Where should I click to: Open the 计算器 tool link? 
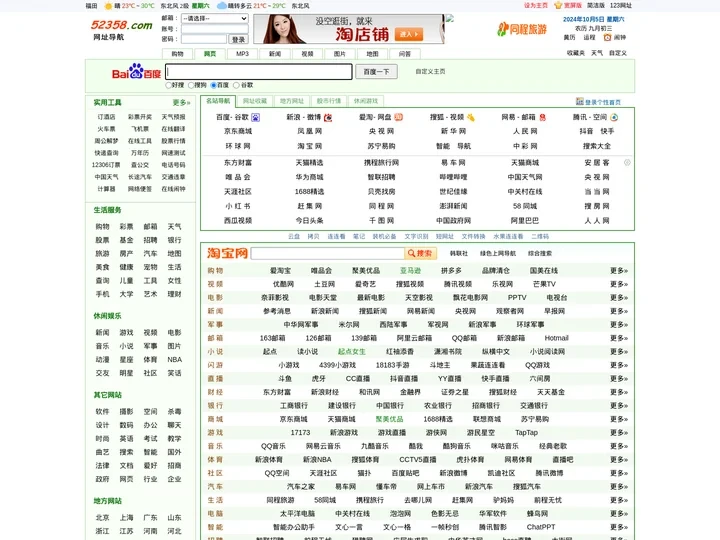pyautogui.click(x=106, y=189)
